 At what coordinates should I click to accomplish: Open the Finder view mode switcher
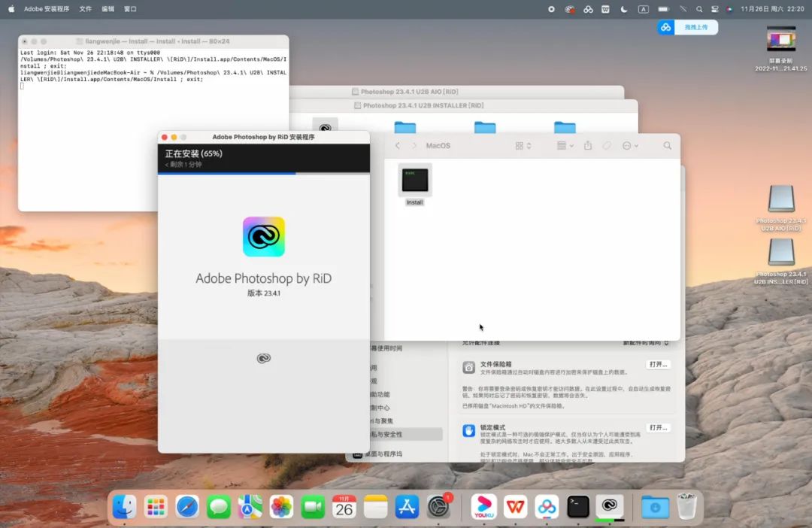coord(523,146)
